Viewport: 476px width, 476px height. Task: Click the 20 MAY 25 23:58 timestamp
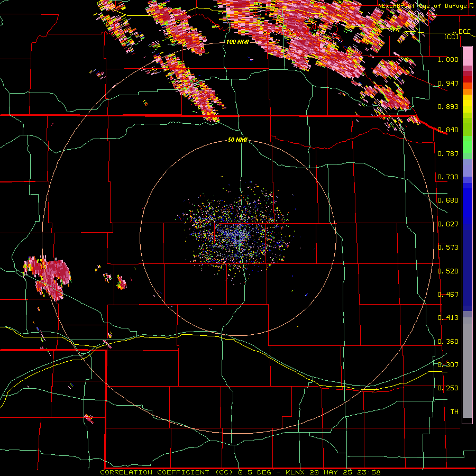tap(345, 472)
